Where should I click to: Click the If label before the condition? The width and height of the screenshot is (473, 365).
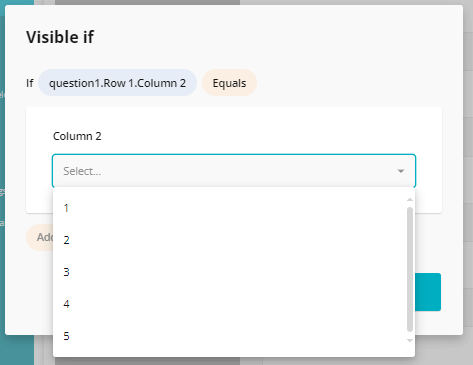pyautogui.click(x=30, y=83)
